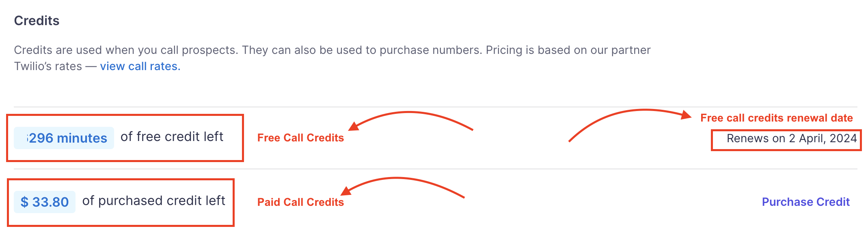Click the red "Paid Call Credits" annotation label
Image resolution: width=868 pixels, height=235 pixels.
pos(300,202)
